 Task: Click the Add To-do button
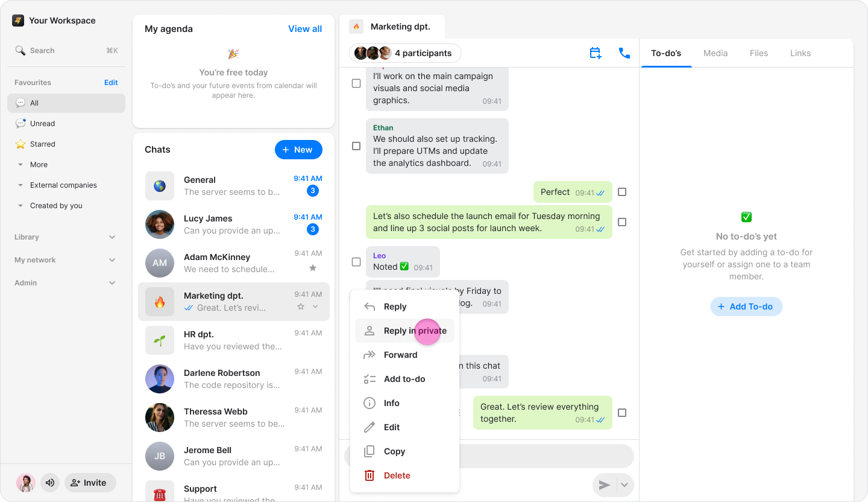pyautogui.click(x=746, y=307)
